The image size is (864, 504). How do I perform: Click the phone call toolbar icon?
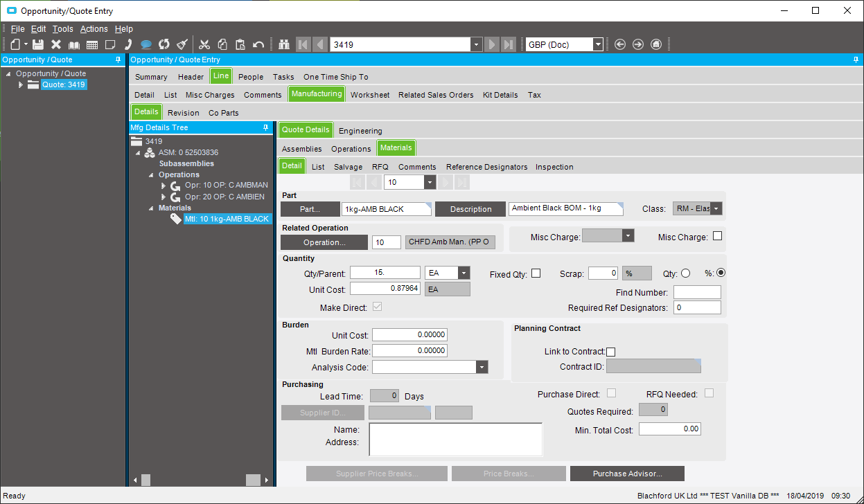coord(128,44)
